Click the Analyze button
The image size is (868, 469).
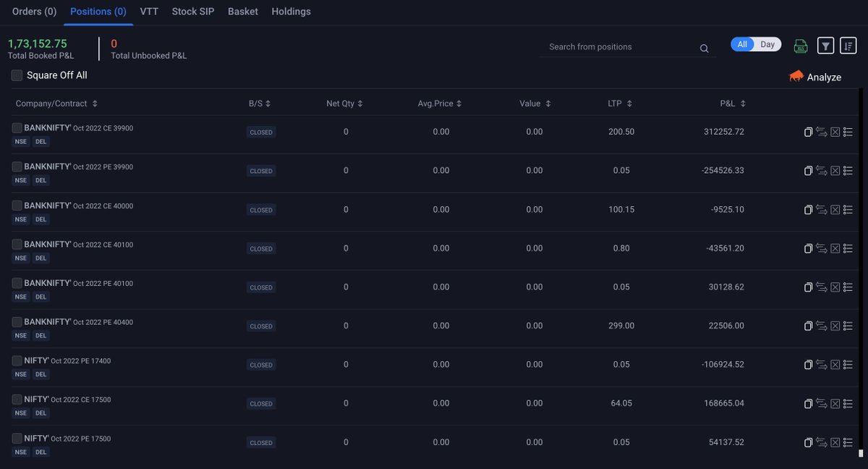[815, 77]
